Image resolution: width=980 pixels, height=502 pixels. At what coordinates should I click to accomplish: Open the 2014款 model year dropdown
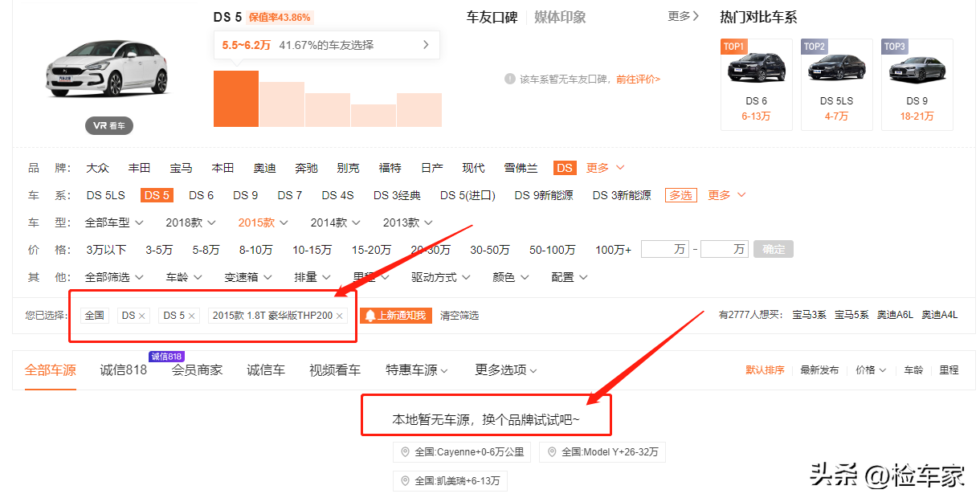(335, 222)
